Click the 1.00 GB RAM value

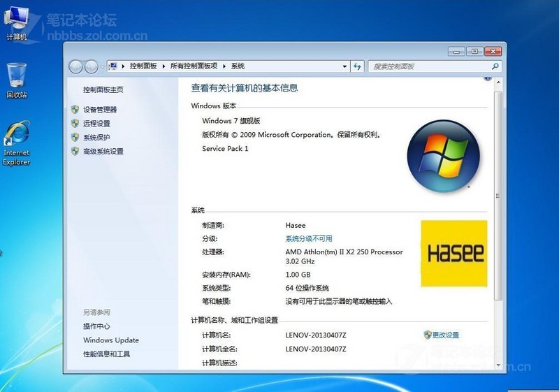point(298,275)
